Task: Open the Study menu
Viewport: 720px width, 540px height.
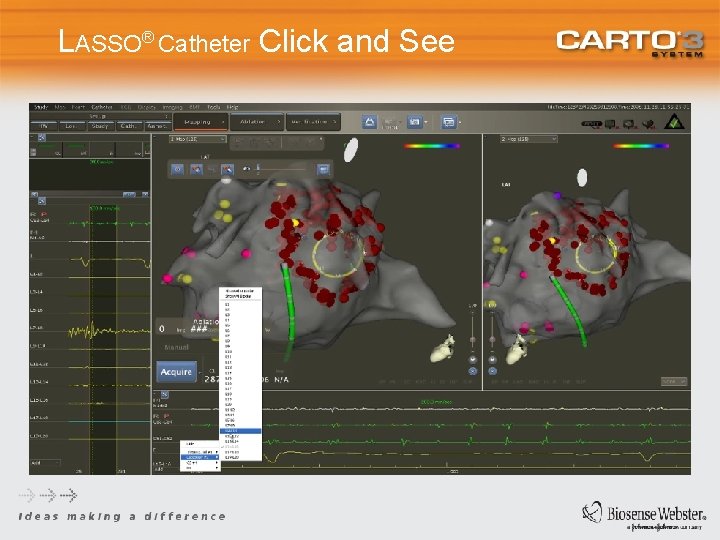Action: (41, 107)
